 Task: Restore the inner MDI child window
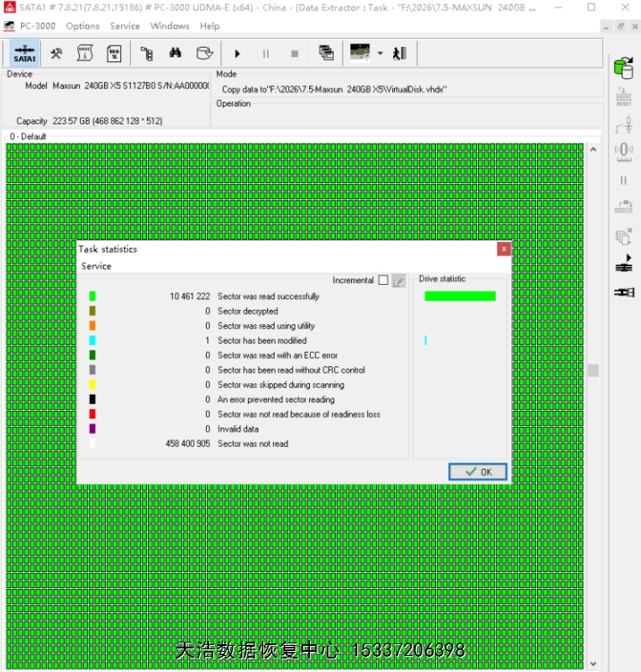point(621,27)
